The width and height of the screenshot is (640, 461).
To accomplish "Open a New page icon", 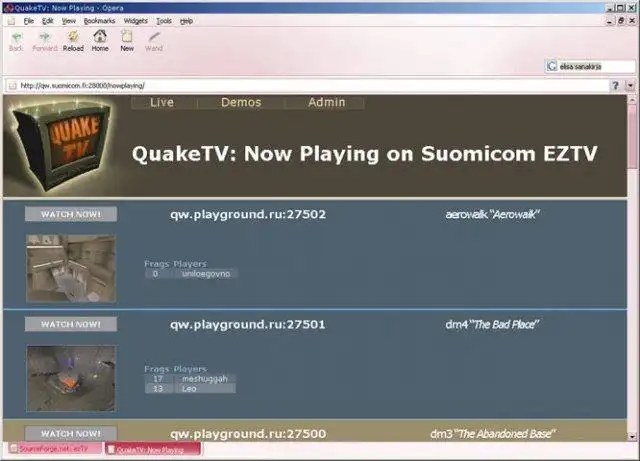I will point(127,36).
